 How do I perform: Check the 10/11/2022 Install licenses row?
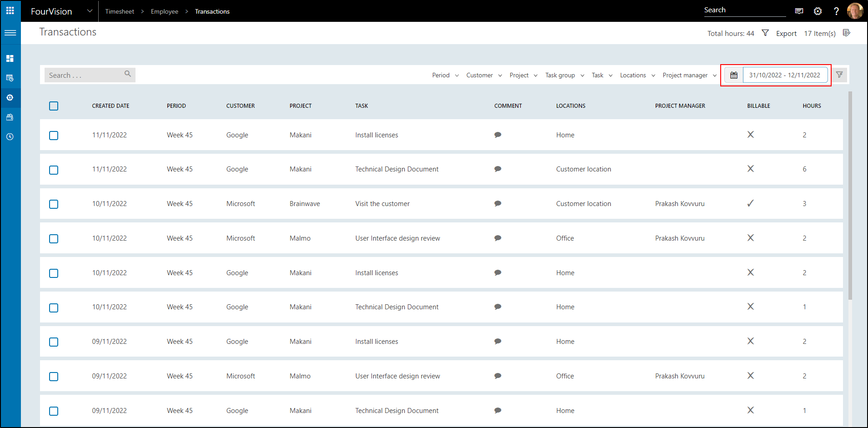tap(54, 273)
